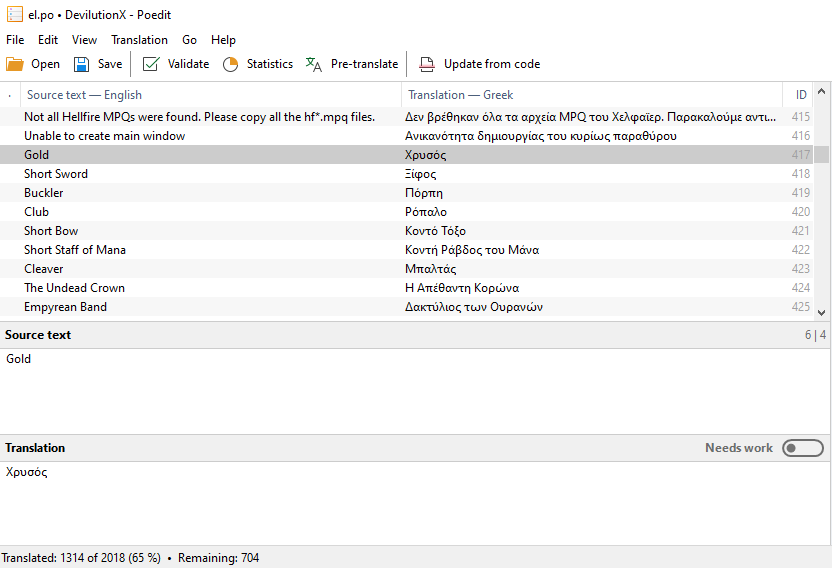Click the Update from code label
Image resolution: width=832 pixels, height=568 pixels.
pyautogui.click(x=492, y=64)
